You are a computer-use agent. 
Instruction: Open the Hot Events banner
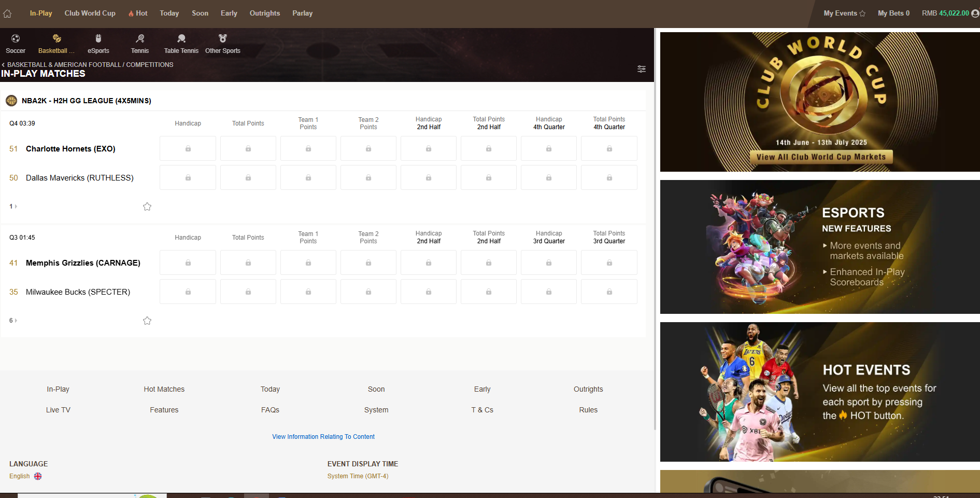820,392
